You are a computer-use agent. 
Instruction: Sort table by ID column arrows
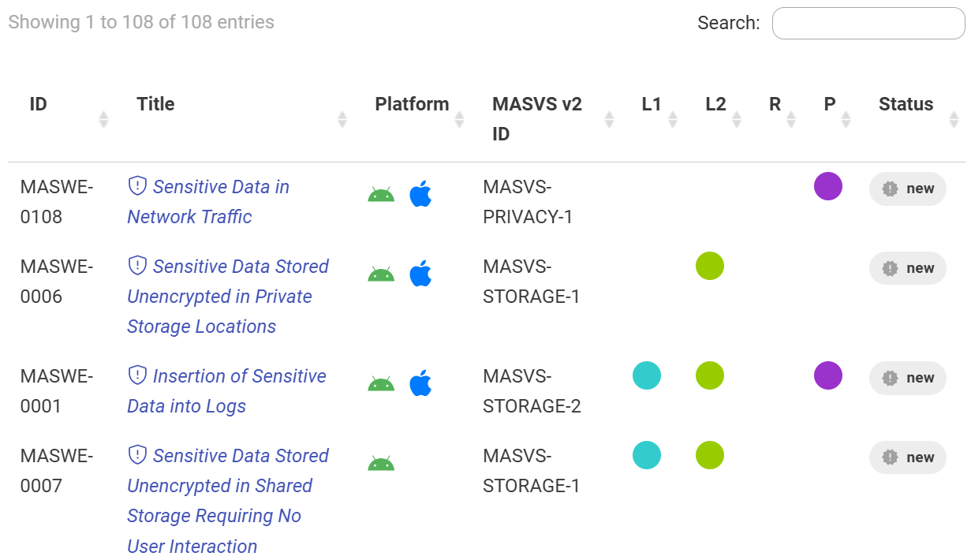[x=103, y=119]
